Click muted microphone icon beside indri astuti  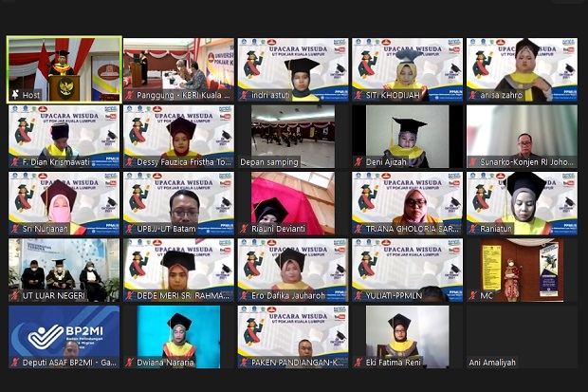coord(244,95)
